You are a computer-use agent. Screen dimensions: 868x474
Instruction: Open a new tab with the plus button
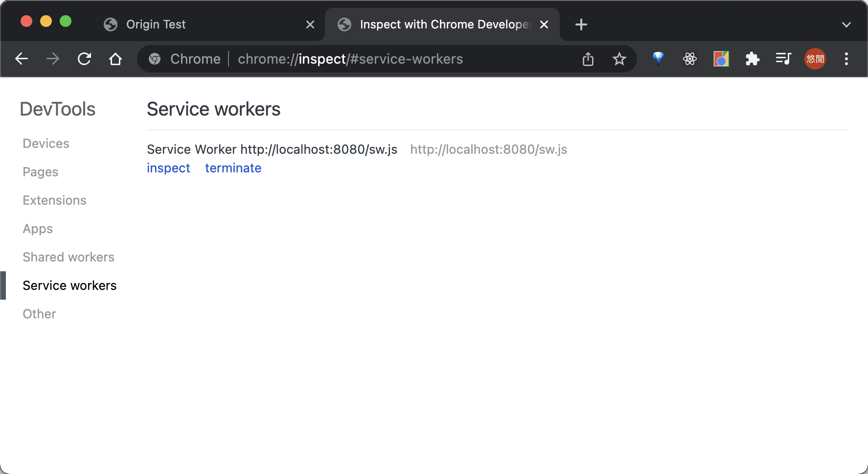pyautogui.click(x=581, y=24)
